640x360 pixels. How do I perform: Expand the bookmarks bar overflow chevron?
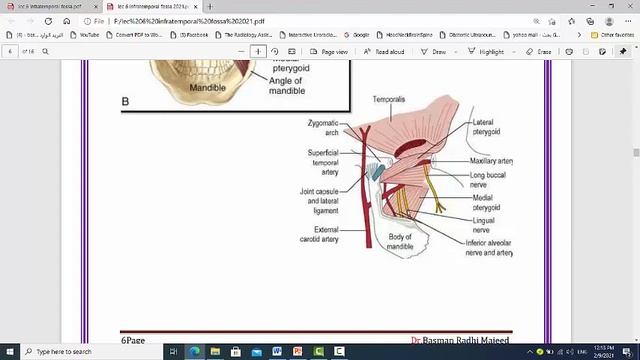(x=579, y=35)
